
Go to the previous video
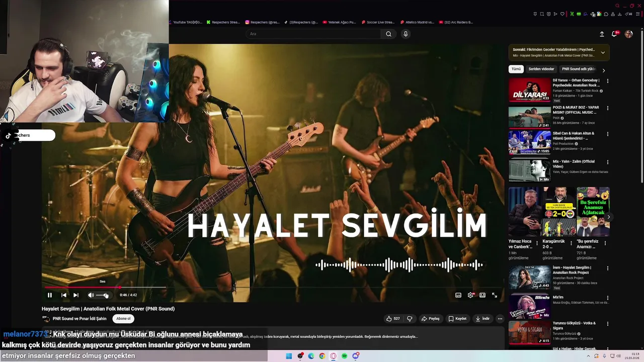click(x=63, y=295)
